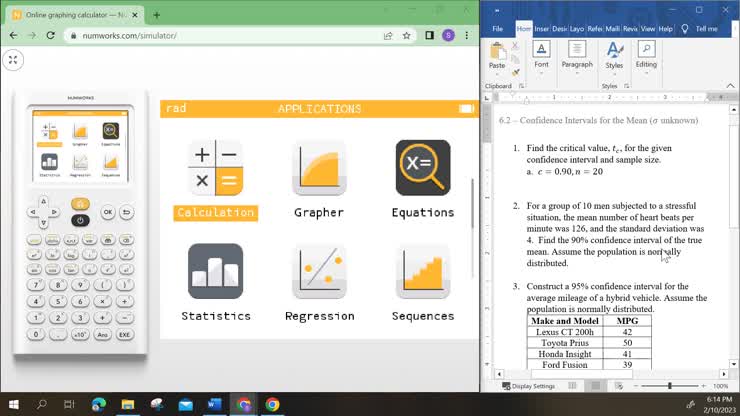The image size is (740, 416).
Task: Click the share icon in Chrome's address bar
Action: coord(388,35)
